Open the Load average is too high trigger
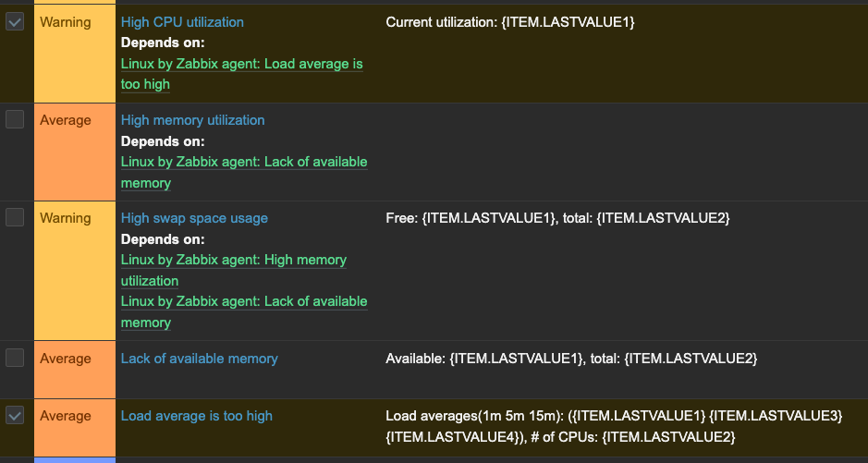This screenshot has height=463, width=868. (197, 416)
